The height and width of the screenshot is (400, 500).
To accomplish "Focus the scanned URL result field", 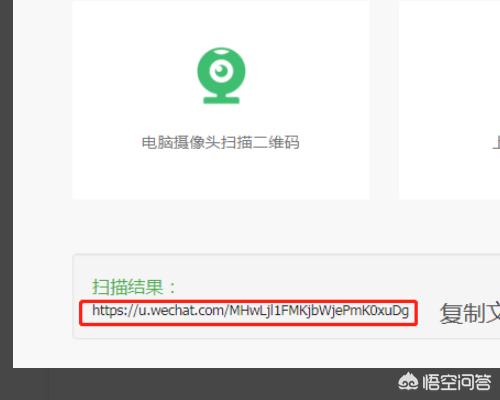I will 248,313.
